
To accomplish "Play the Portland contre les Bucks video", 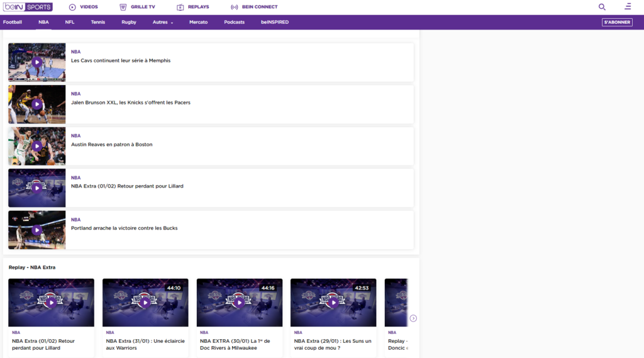I will [37, 230].
